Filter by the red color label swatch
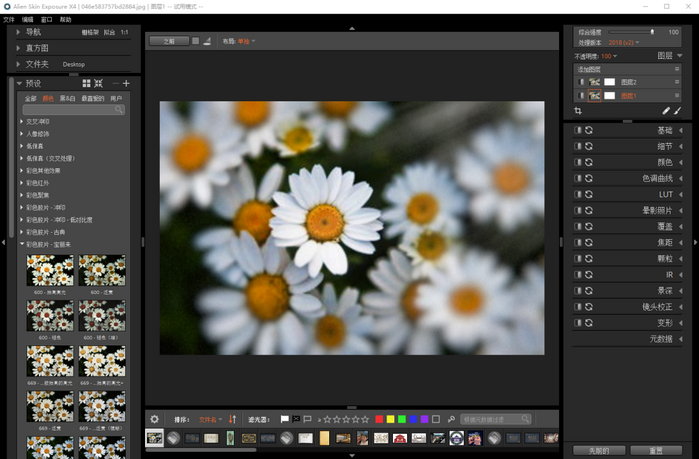This screenshot has height=459, width=699. click(380, 419)
